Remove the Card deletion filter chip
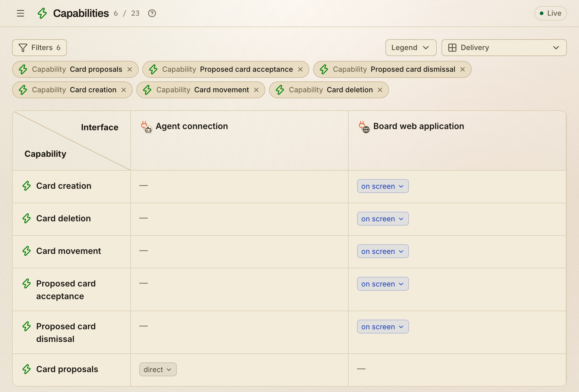Screen dimensions: 579x392 tap(380, 90)
